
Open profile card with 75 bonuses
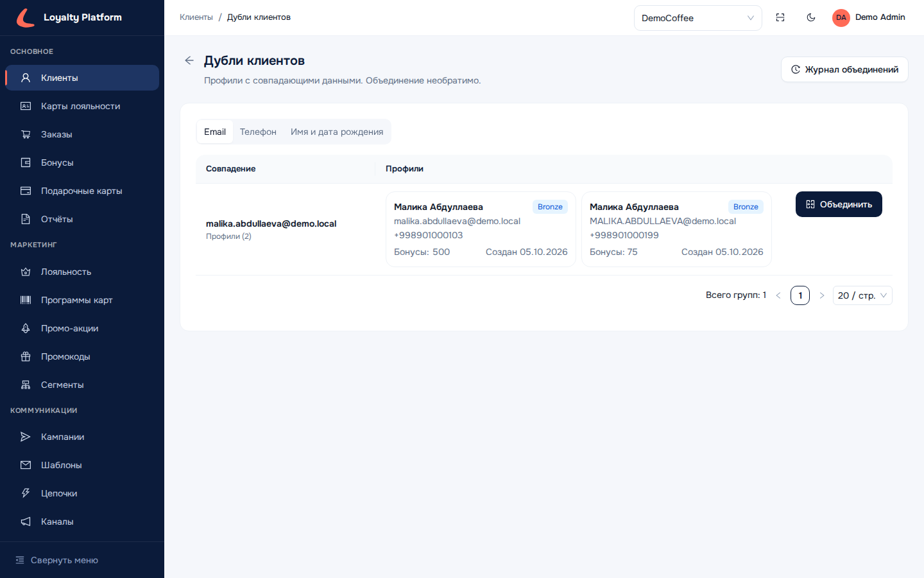[676, 229]
